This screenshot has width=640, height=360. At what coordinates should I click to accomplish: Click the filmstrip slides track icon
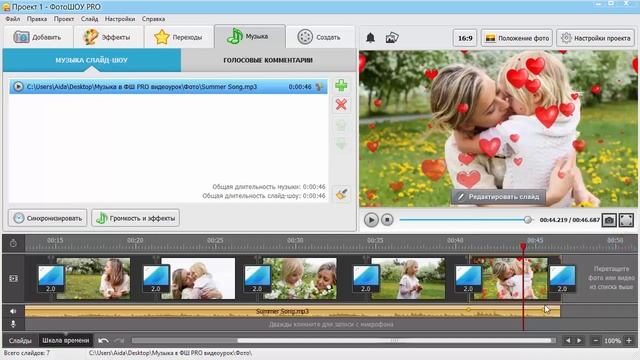click(x=13, y=278)
